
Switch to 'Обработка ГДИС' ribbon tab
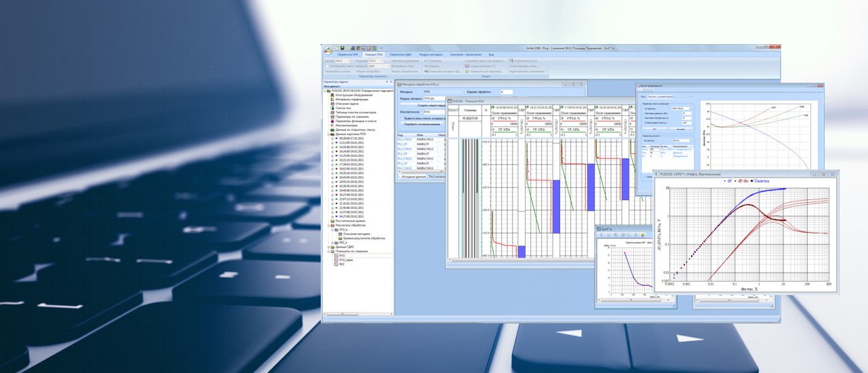click(401, 54)
